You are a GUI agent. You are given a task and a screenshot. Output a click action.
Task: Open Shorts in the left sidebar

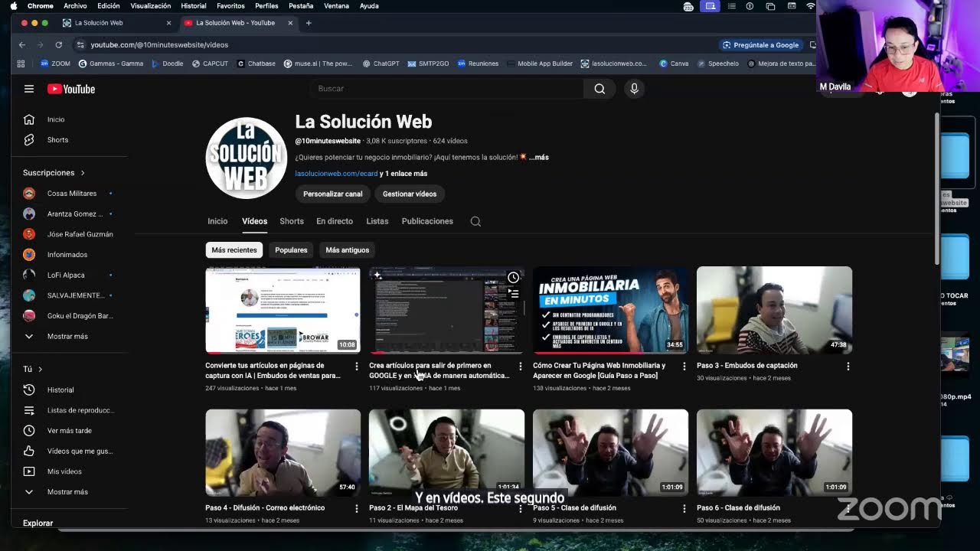click(x=57, y=140)
